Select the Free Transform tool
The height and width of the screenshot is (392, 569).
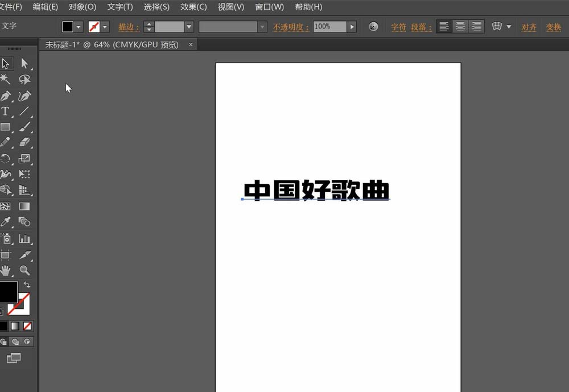pyautogui.click(x=24, y=174)
